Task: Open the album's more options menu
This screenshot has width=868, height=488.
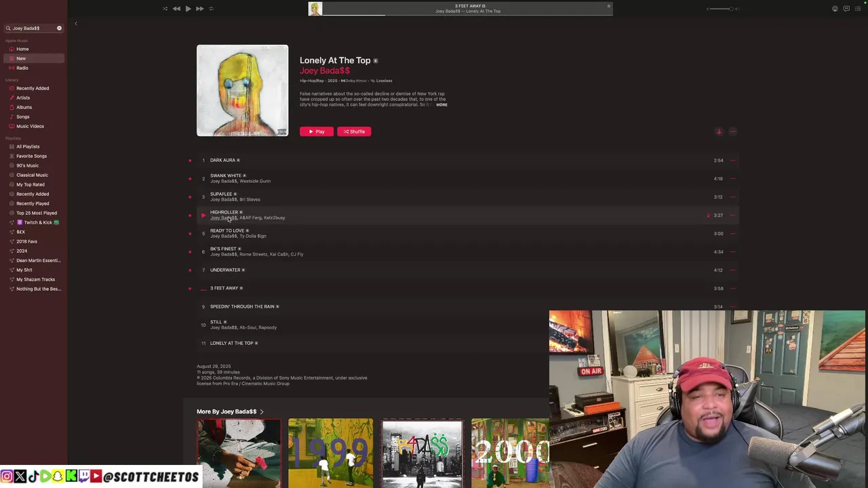Action: coord(732,131)
